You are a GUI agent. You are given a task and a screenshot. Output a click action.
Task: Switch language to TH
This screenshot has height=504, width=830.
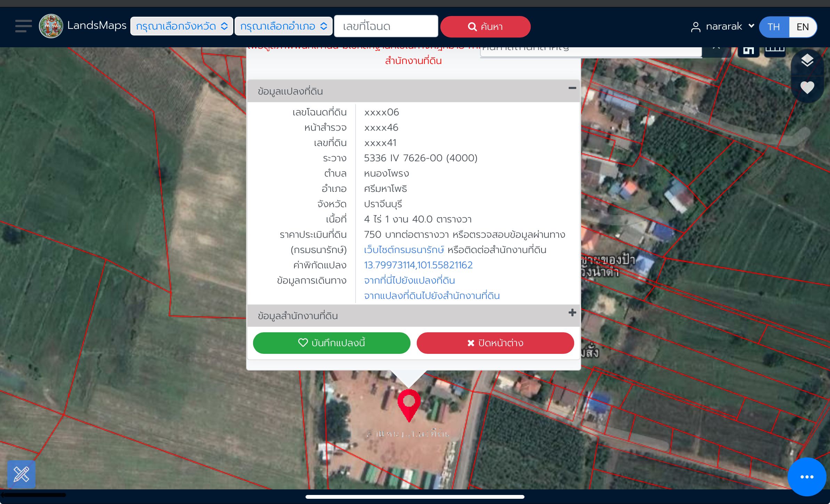[x=774, y=27]
